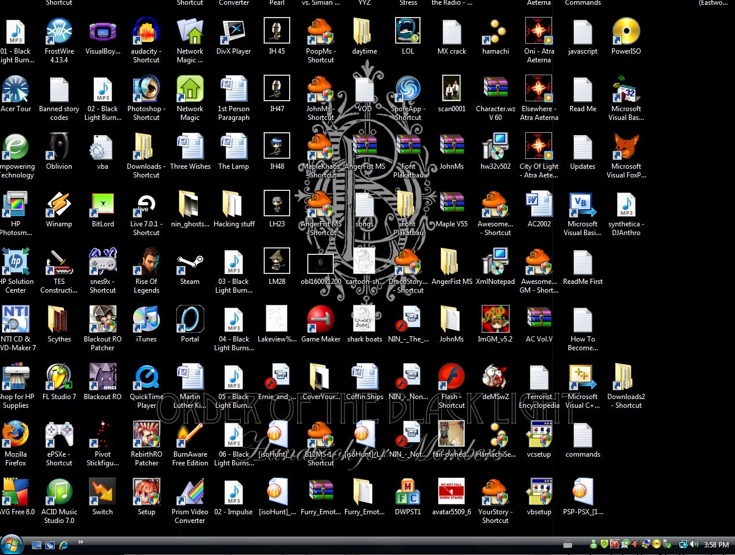This screenshot has height=555, width=735.
Task: Open the vbsetup installer icon
Action: click(x=539, y=492)
